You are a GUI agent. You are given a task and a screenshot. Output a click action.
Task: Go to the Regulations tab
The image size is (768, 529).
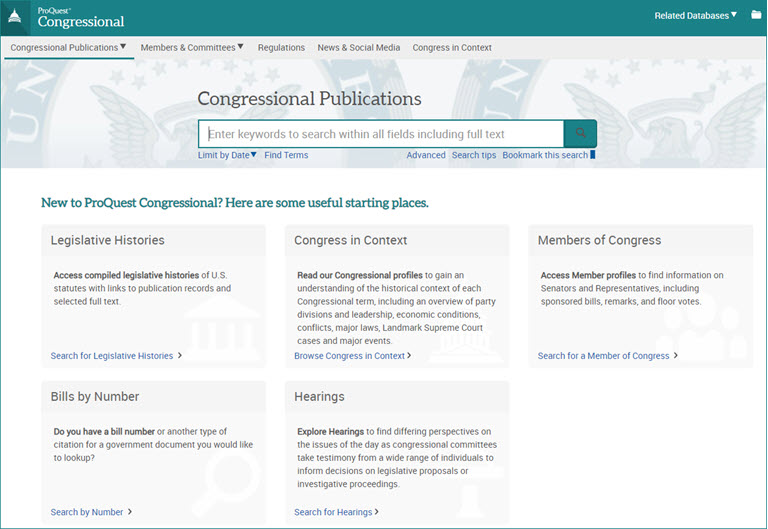pyautogui.click(x=281, y=48)
